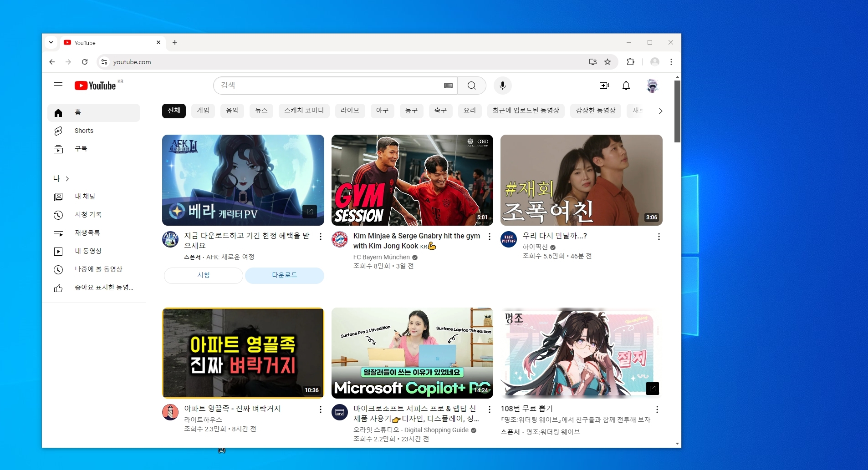Select 감상한 동영상 chip
Screen dimensions: 868x470
pos(596,111)
